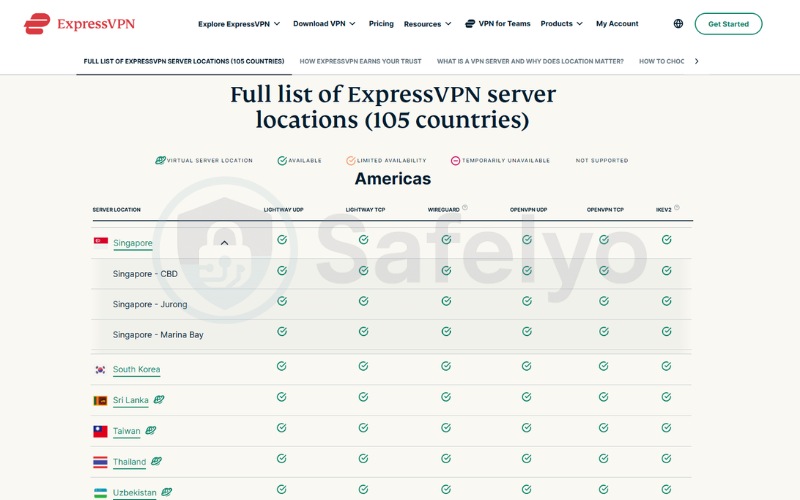
Task: Select What Is a VPN Server tab
Action: (x=530, y=61)
